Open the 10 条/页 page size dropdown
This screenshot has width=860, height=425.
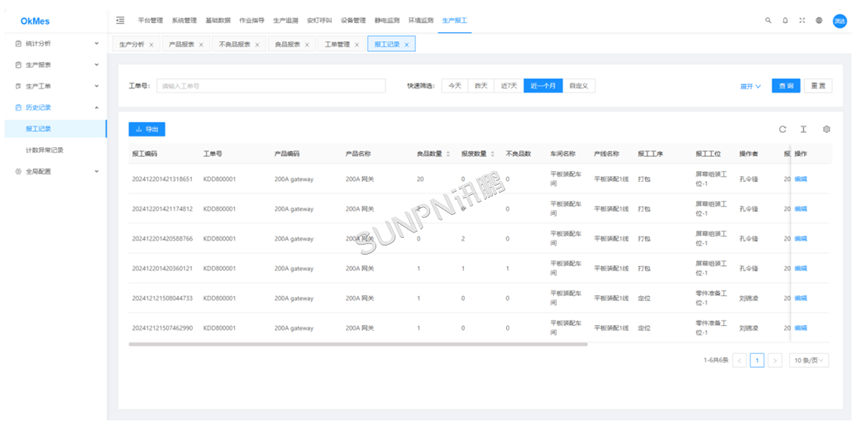(x=809, y=360)
